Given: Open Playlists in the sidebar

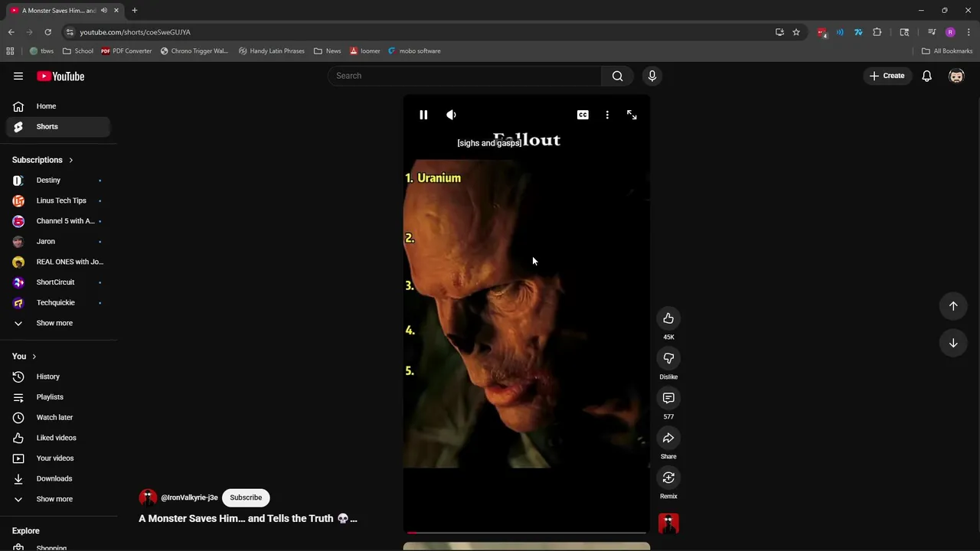Looking at the screenshot, I should 58,397.
